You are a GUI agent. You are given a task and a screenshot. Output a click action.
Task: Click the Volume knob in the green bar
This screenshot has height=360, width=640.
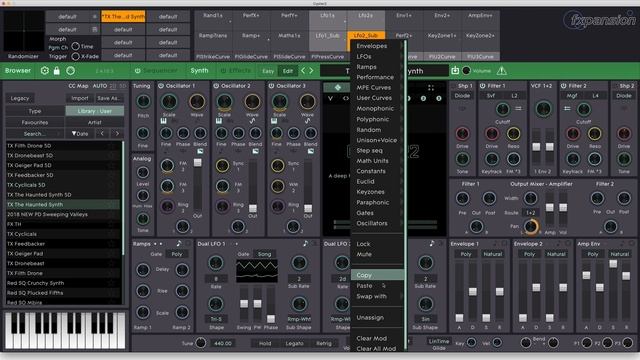coord(466,71)
